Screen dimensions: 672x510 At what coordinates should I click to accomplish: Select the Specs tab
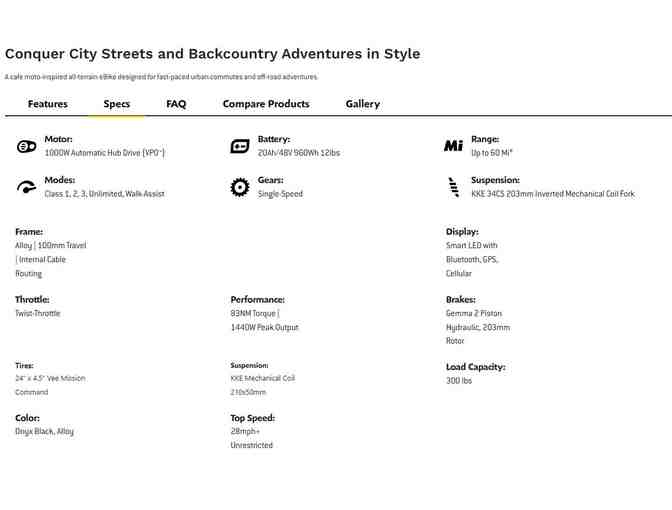click(x=117, y=104)
